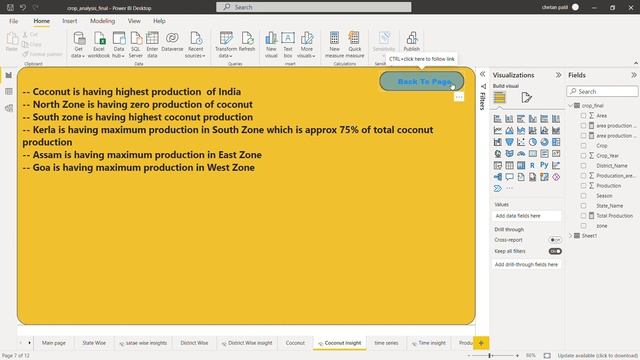Get more visuals via ellipsis
Screen dimensions: 640x360
[x=510, y=189]
